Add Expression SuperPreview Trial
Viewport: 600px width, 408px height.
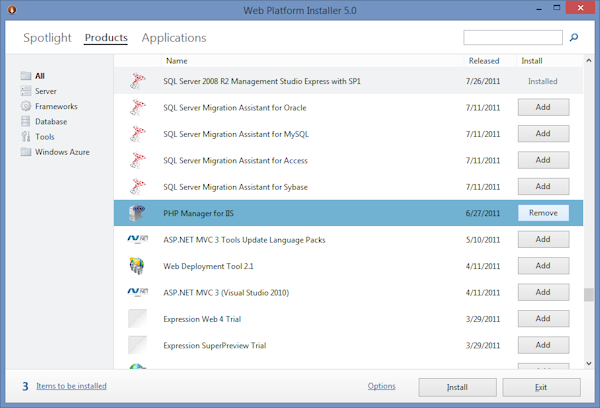tap(543, 345)
